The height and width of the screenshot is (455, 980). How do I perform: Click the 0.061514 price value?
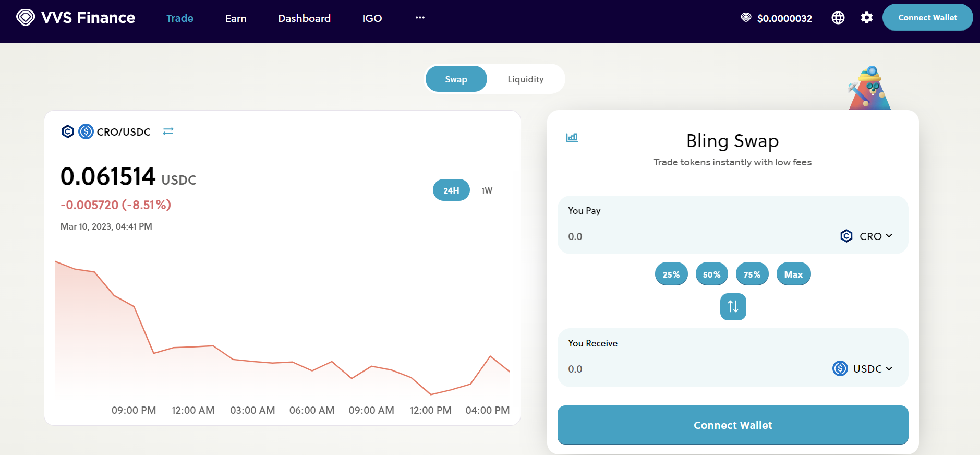point(108,176)
